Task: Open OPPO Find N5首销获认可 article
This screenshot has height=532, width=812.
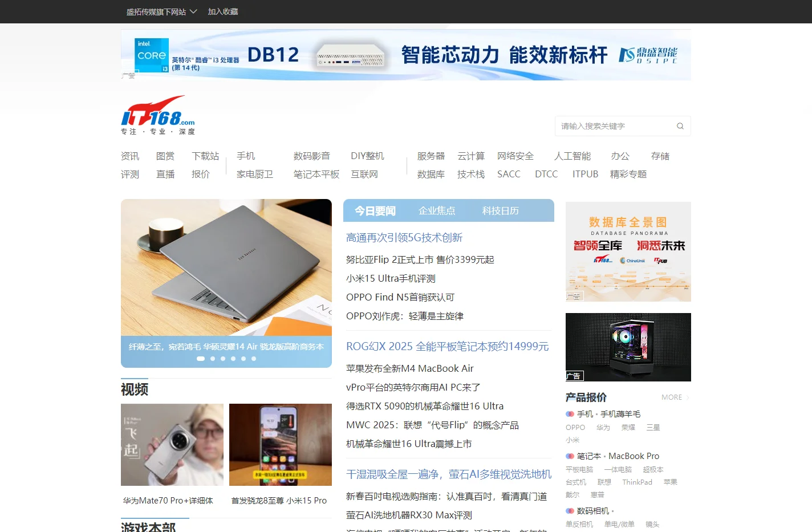Action: 400,297
